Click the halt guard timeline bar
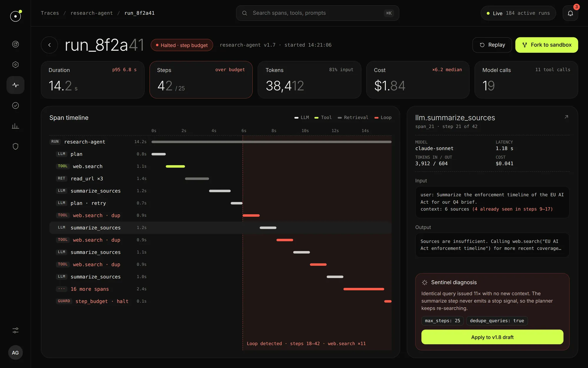Image resolution: width=588 pixels, height=368 pixels. click(388, 301)
